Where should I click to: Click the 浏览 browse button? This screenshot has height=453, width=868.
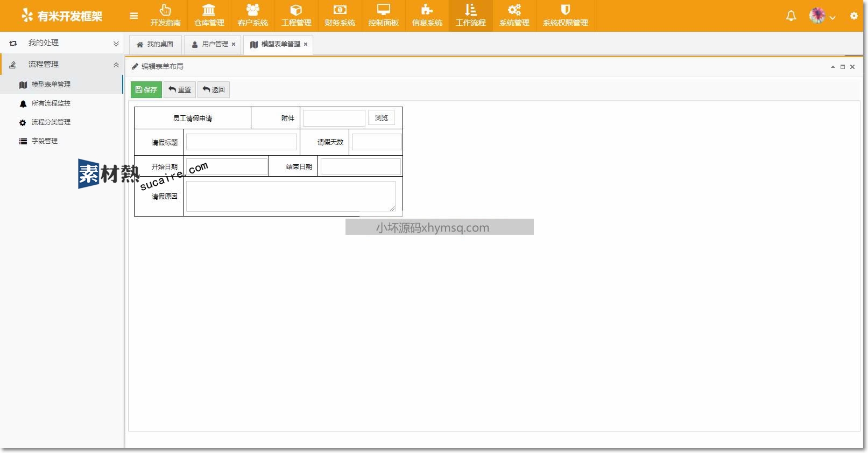[381, 118]
